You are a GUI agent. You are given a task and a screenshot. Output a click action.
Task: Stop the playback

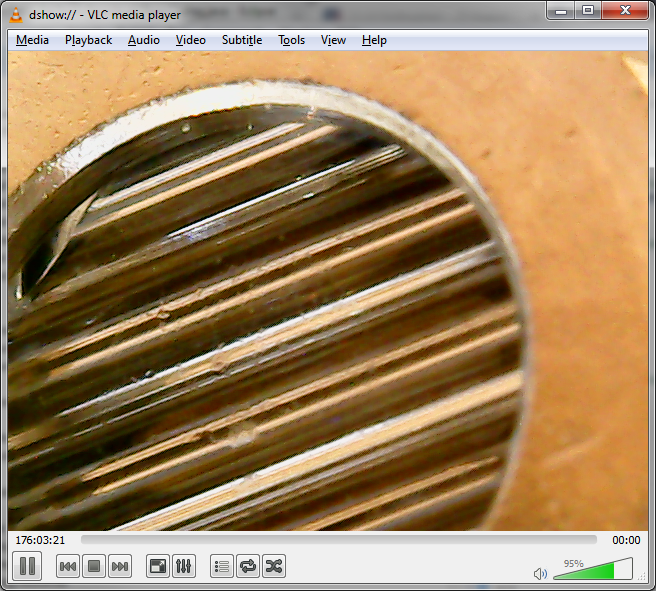[94, 567]
